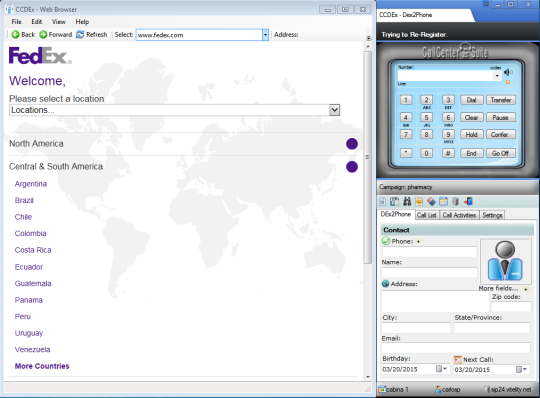
Task: Click the Email input field
Action: point(456,348)
